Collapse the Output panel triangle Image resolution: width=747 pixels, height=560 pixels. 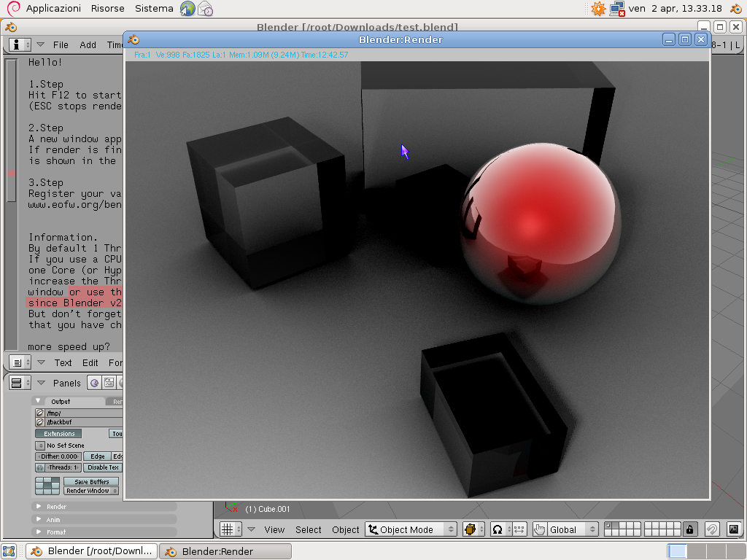38,401
